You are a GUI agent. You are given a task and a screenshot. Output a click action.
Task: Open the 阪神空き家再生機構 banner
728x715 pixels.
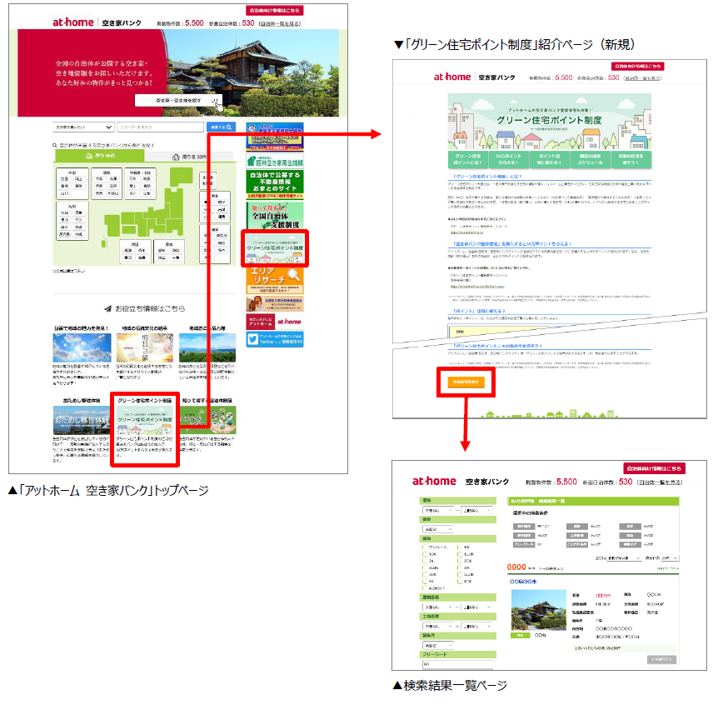click(274, 162)
